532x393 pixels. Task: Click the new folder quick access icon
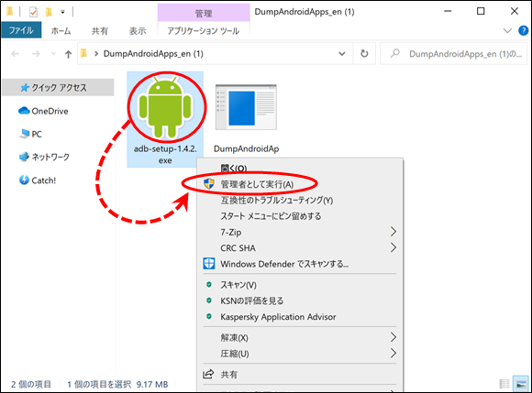[50, 13]
